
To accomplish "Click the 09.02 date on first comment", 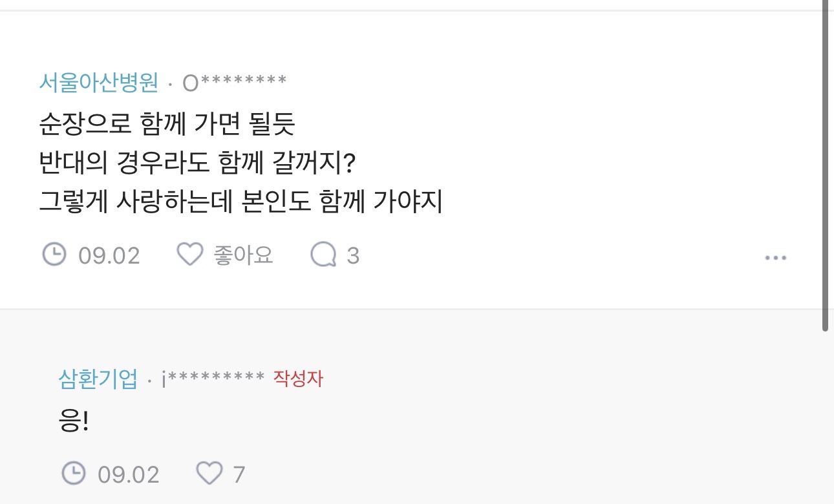I will pos(109,256).
